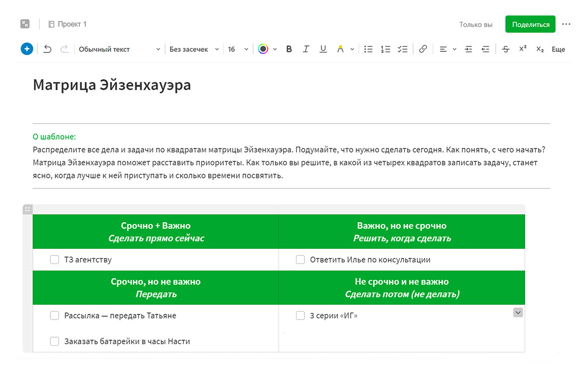Check the «ТЗ агентству» checkbox
The width and height of the screenshot is (588, 384).
(x=54, y=259)
